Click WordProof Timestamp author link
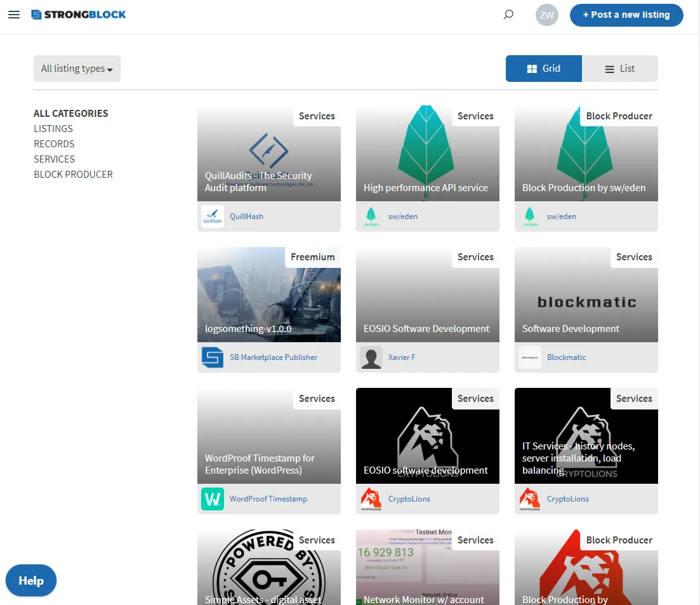Screen dimensions: 700x605 tap(268, 499)
